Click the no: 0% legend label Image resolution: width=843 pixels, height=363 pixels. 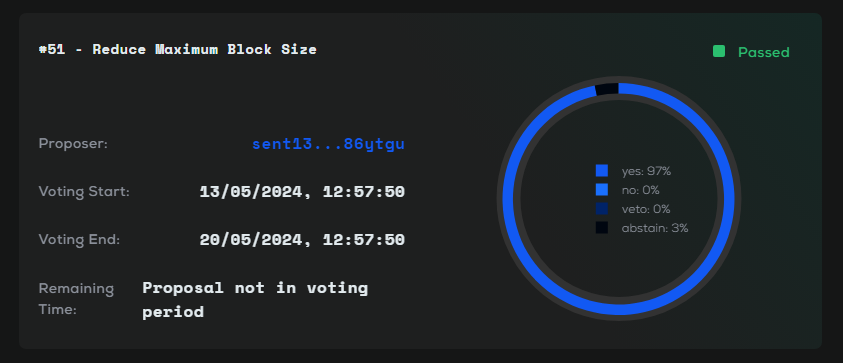coord(640,190)
